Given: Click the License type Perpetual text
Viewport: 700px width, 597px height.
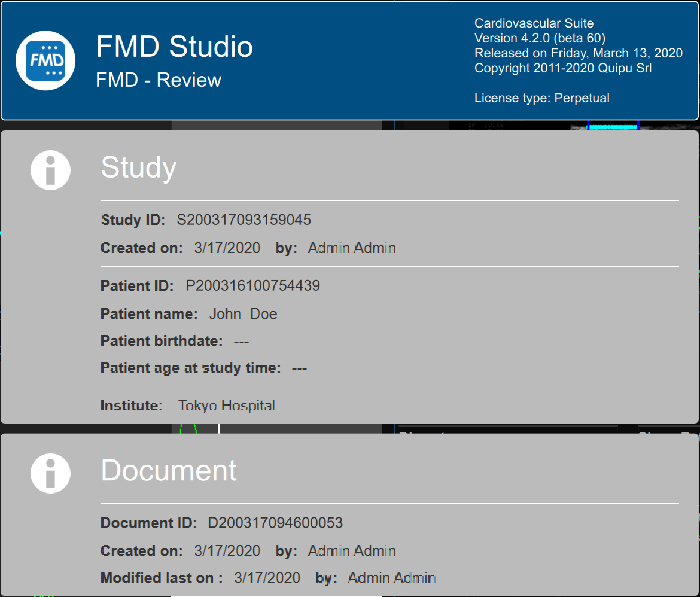Looking at the screenshot, I should 541,98.
